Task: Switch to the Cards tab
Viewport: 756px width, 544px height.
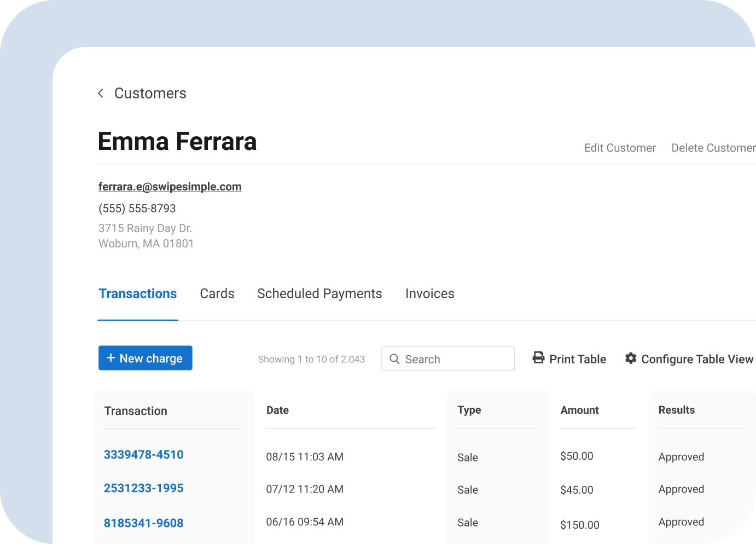Action: pyautogui.click(x=217, y=293)
